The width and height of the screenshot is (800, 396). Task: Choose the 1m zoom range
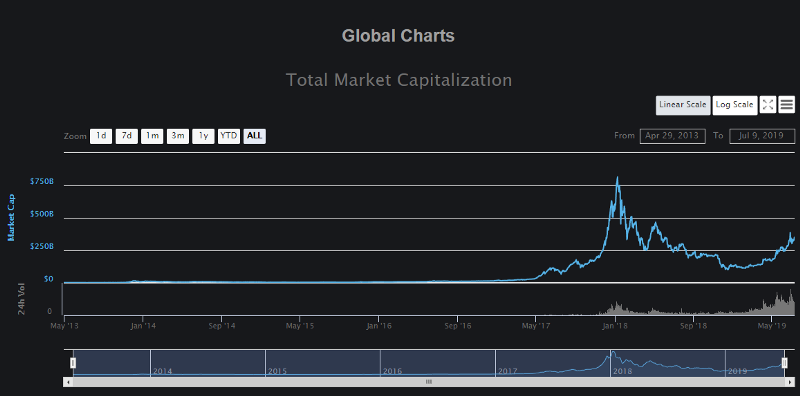click(x=152, y=136)
